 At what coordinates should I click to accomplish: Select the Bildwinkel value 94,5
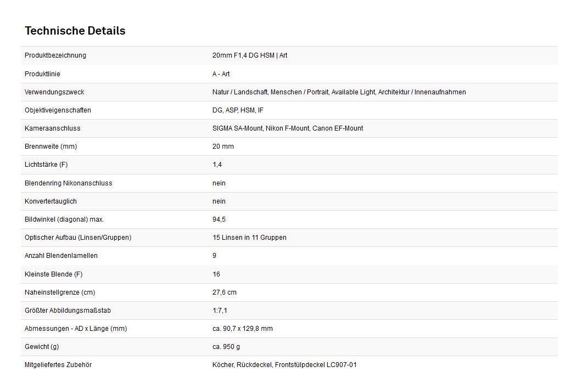pos(219,219)
